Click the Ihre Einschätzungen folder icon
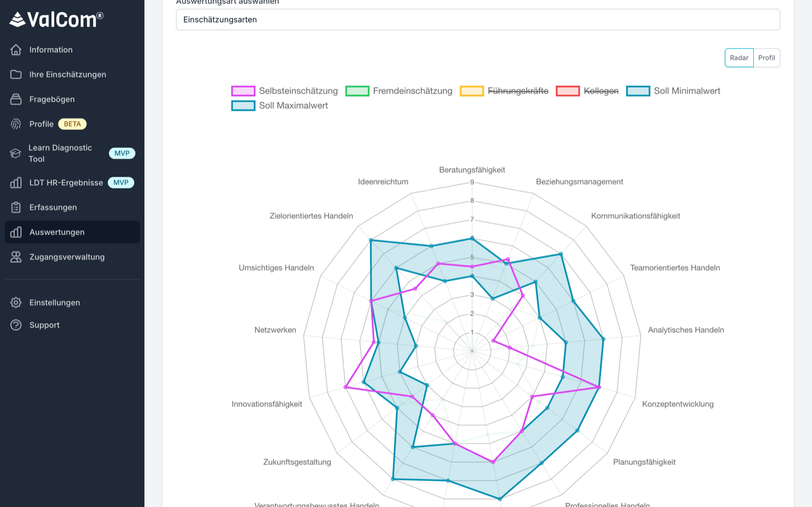Viewport: 812px width, 507px height. coord(16,74)
